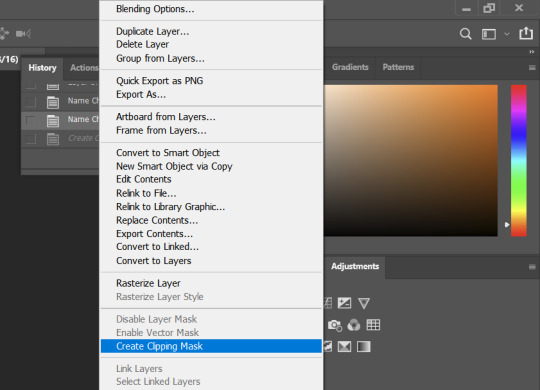Select Artboard from Layers
The width and height of the screenshot is (540, 390).
coord(211,117)
